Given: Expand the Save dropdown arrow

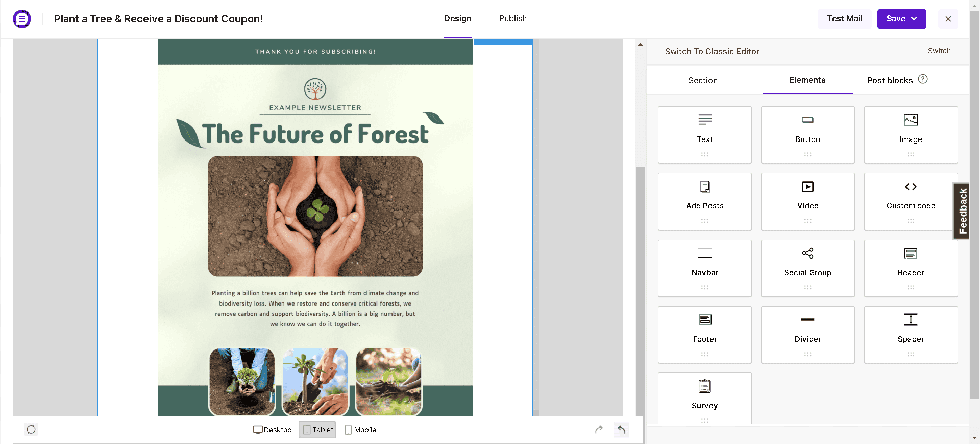Looking at the screenshot, I should pyautogui.click(x=914, y=19).
